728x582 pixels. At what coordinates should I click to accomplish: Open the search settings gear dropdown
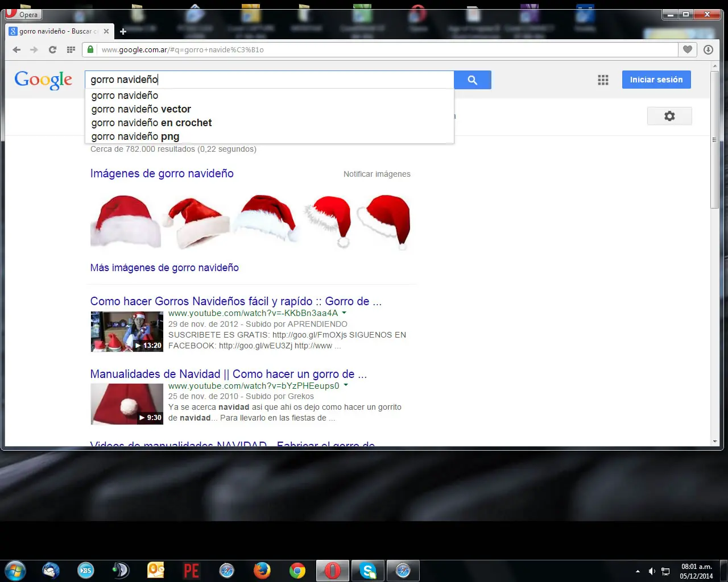pos(669,116)
